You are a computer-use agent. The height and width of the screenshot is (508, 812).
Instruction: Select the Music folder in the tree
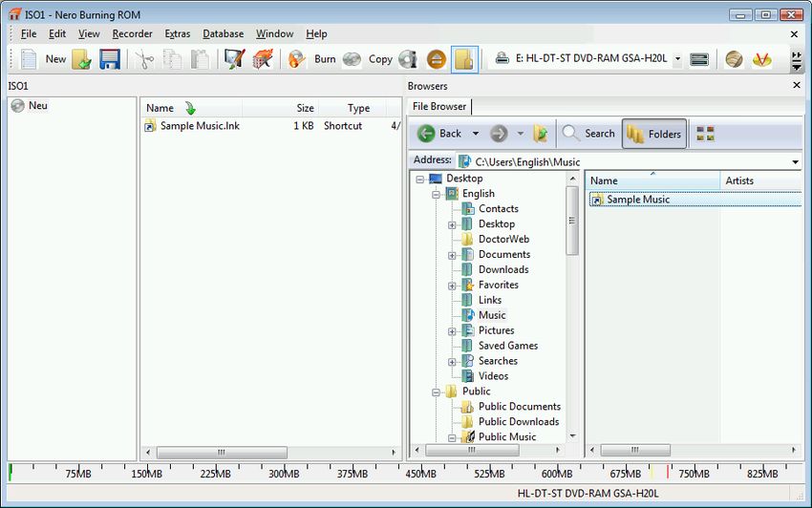coord(492,315)
